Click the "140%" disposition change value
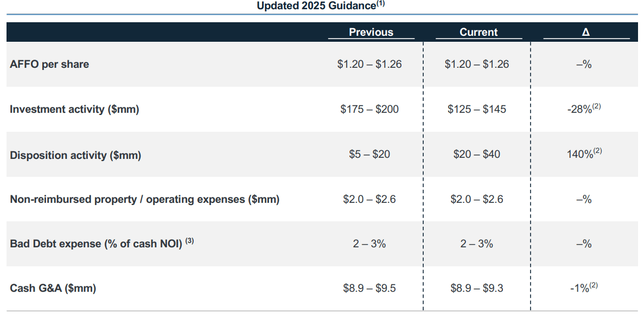644x320 pixels. [x=580, y=155]
